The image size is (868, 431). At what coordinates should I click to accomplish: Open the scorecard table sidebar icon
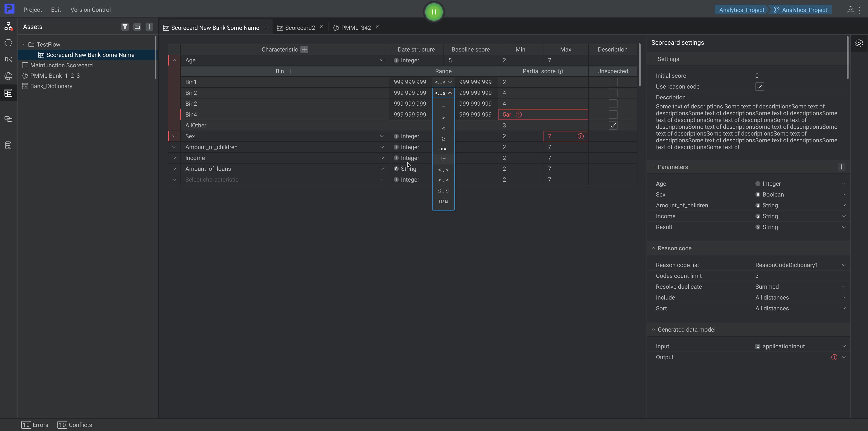[8, 93]
